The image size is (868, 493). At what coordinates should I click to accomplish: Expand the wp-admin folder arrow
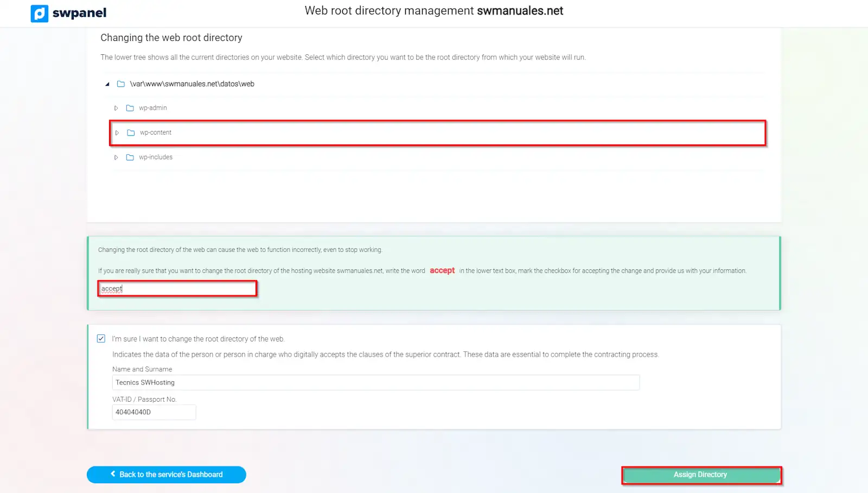tap(116, 108)
